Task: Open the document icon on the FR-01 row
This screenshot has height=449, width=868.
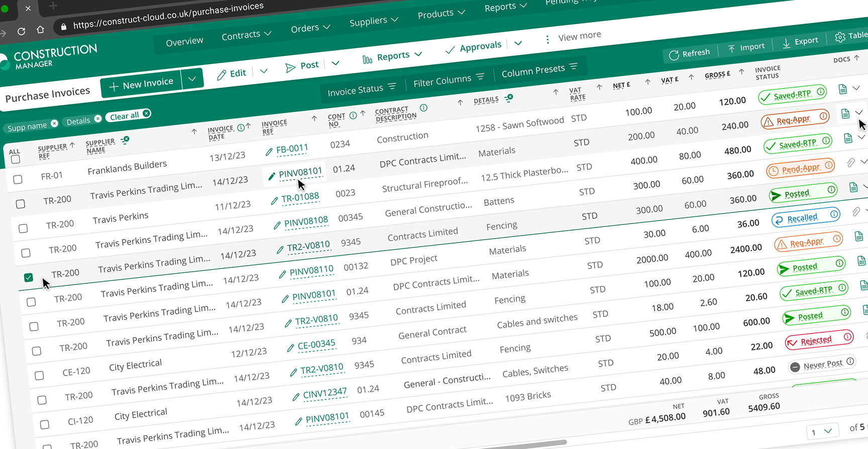Action: [x=843, y=89]
